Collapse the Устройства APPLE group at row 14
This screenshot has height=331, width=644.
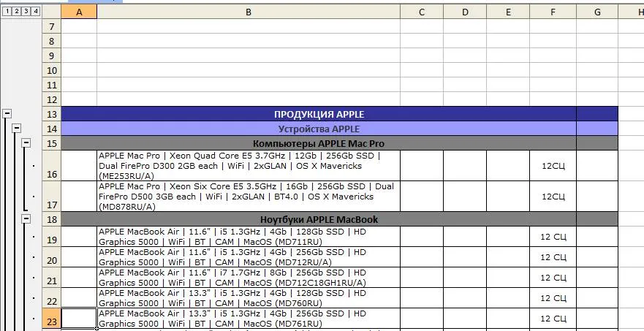[x=16, y=129]
